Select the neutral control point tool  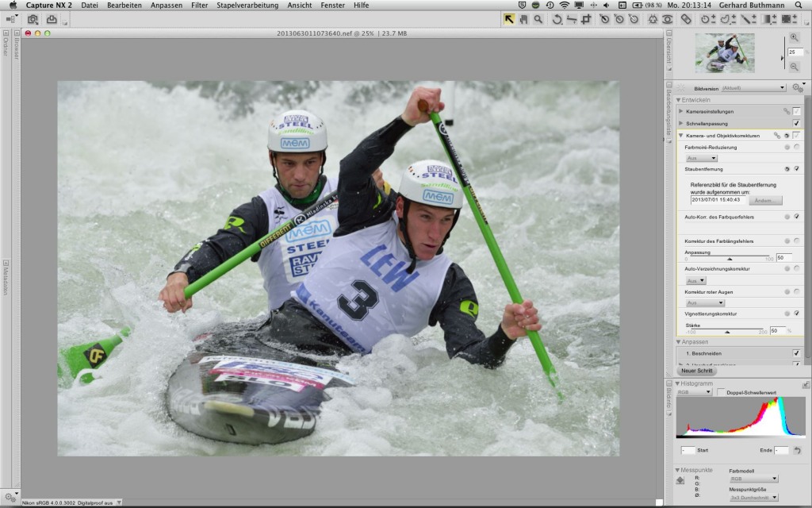(x=619, y=19)
